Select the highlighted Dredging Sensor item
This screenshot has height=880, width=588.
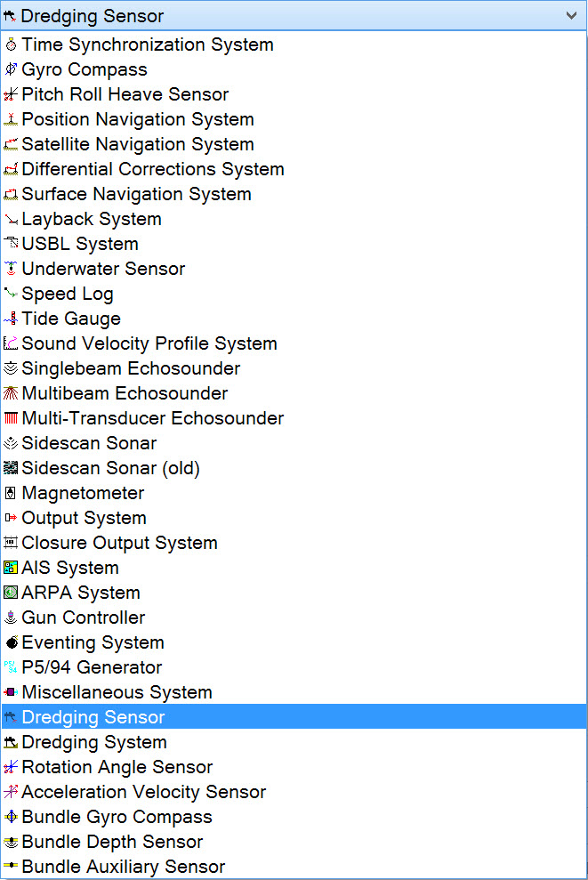(93, 717)
